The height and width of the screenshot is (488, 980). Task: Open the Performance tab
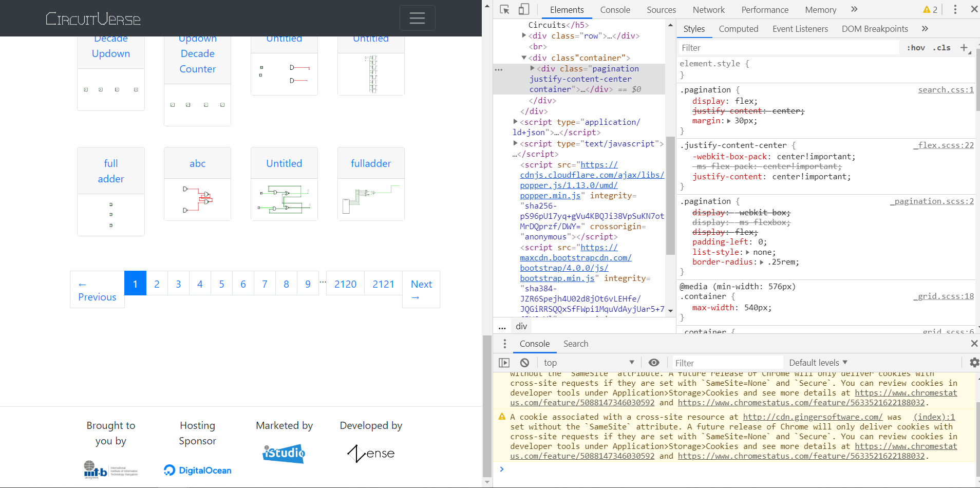tap(765, 10)
